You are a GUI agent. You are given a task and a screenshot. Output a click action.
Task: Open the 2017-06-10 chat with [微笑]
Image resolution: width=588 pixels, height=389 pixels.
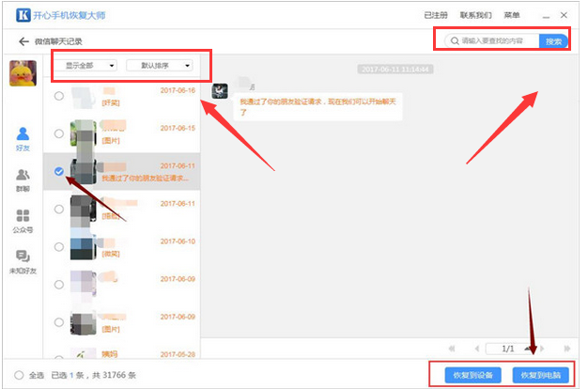pyautogui.click(x=122, y=247)
